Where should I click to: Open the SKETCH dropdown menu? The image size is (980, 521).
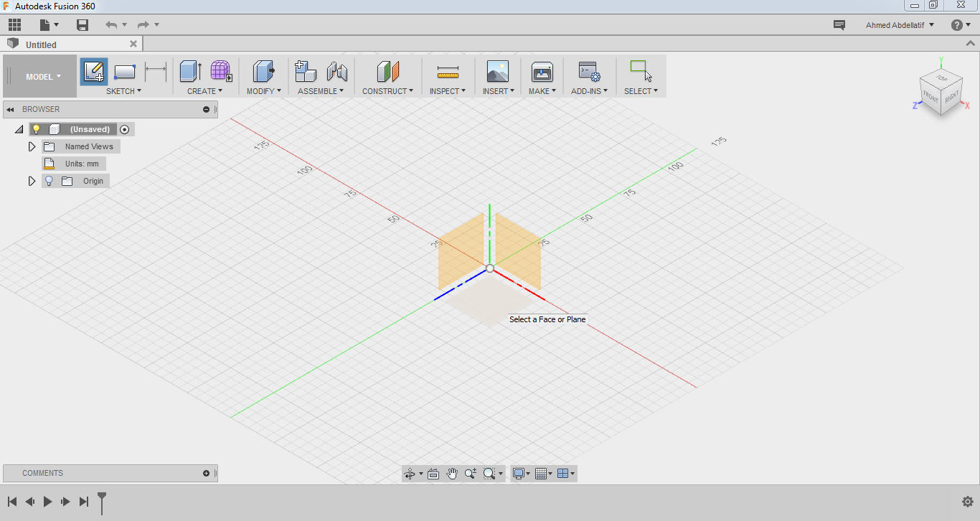(123, 91)
